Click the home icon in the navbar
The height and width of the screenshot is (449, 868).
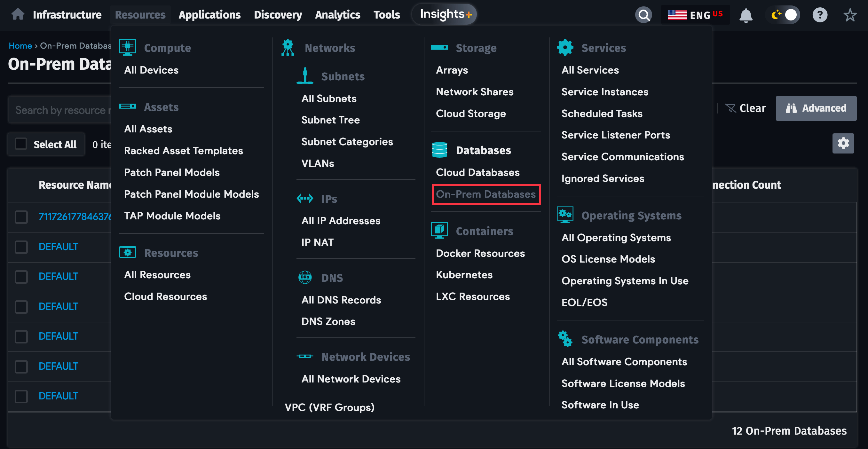18,14
